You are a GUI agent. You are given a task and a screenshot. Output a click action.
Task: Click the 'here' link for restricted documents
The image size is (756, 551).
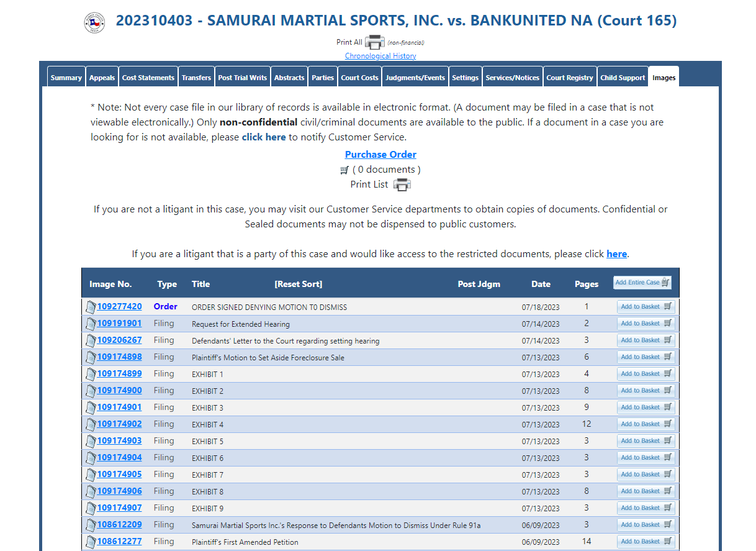click(x=616, y=254)
